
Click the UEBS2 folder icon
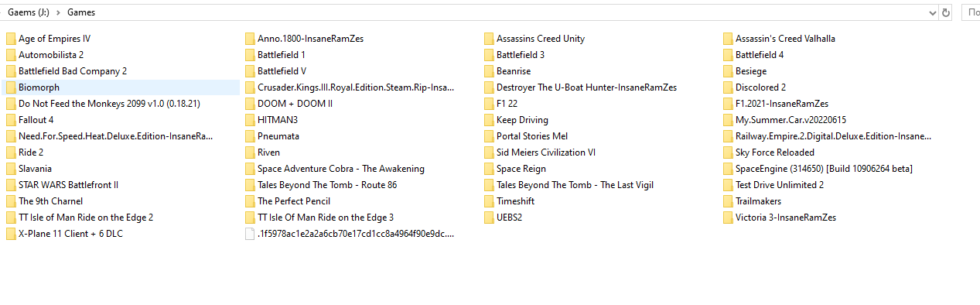(489, 218)
